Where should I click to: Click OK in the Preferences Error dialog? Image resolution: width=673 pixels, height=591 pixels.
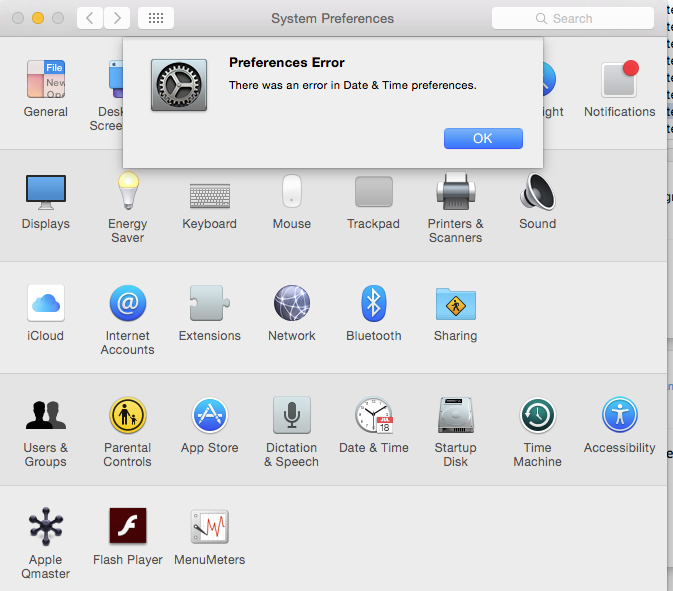click(483, 139)
